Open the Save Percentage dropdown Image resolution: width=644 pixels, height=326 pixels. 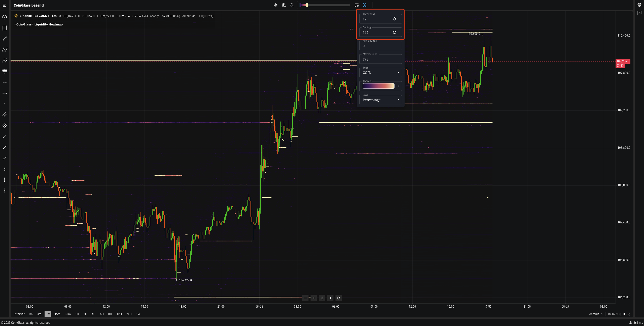point(380,100)
